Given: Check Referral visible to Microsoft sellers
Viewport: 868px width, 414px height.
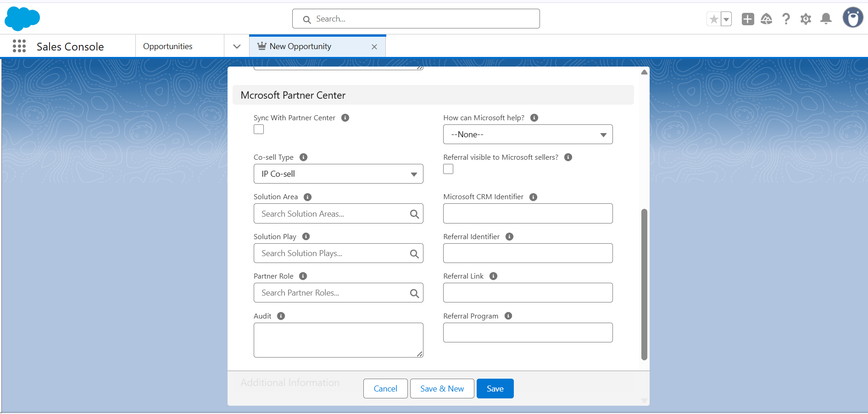Looking at the screenshot, I should [448, 169].
